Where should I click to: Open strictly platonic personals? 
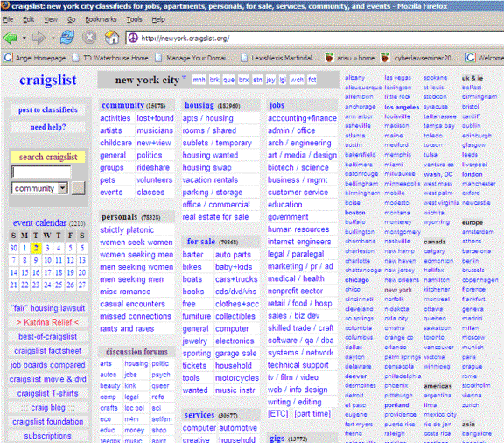[127, 230]
